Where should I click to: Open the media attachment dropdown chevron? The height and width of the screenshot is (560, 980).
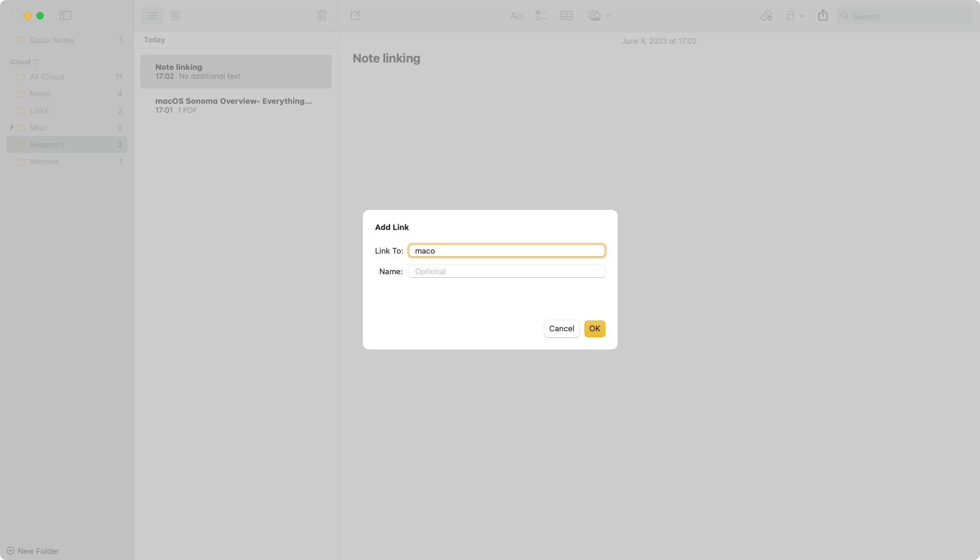coord(607,16)
